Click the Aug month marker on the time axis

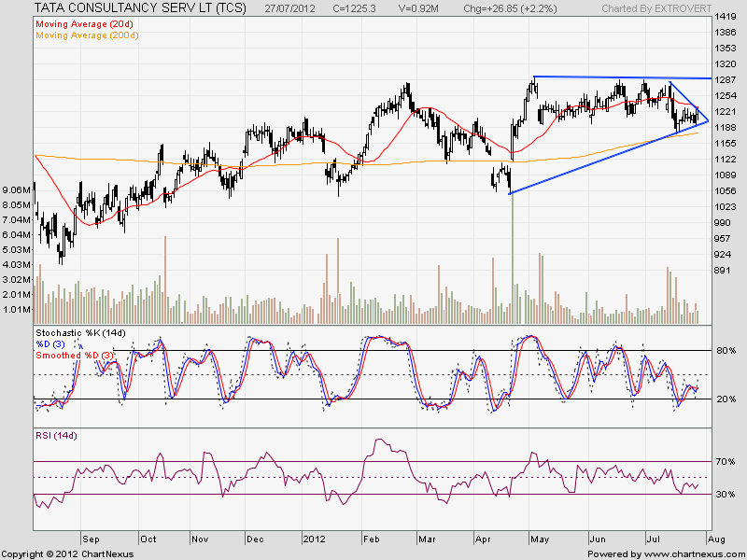[715, 539]
